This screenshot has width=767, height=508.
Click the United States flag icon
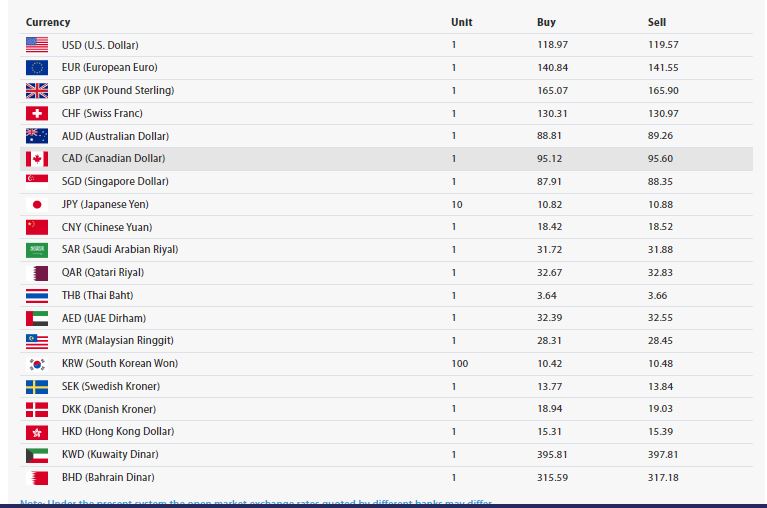click(x=37, y=45)
